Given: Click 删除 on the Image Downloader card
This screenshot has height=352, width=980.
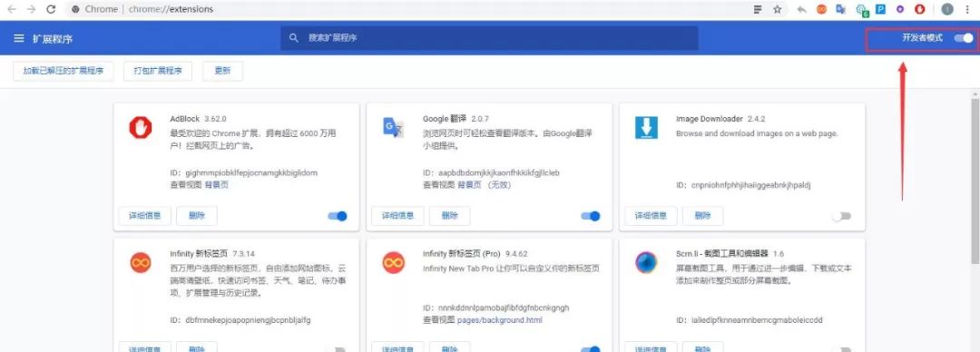Looking at the screenshot, I should point(702,216).
